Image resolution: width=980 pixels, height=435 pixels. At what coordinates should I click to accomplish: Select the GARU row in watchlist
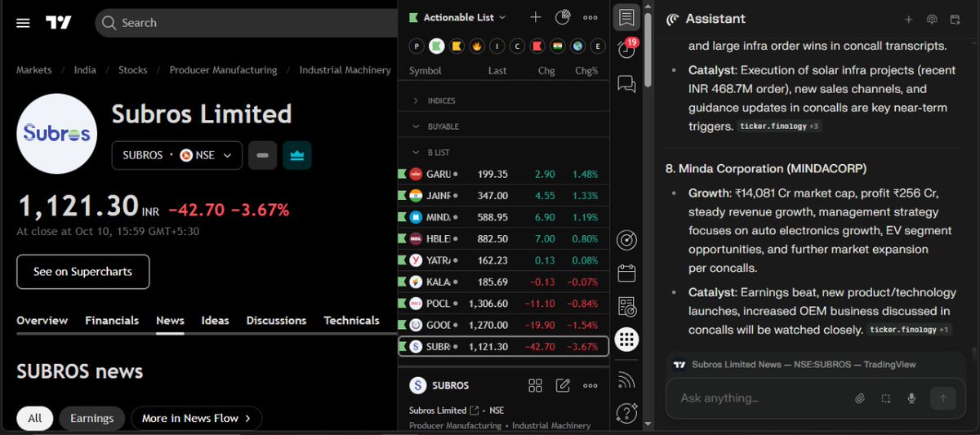click(x=503, y=174)
